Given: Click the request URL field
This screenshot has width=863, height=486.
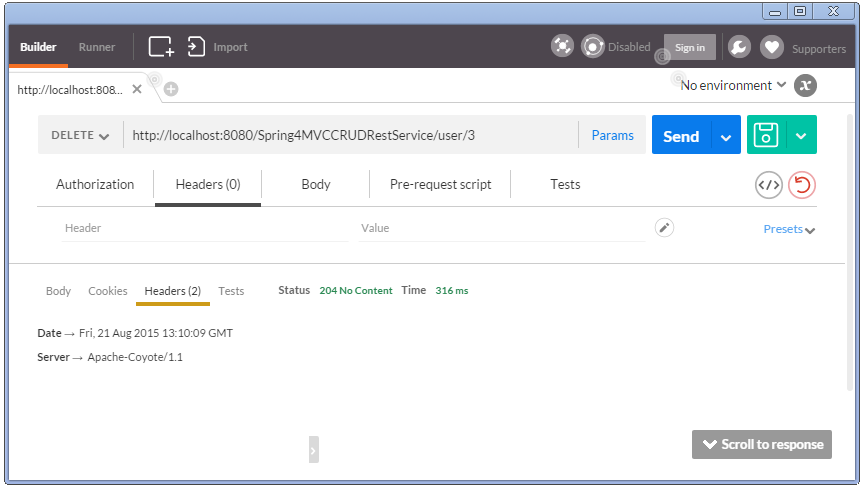Looking at the screenshot, I should pos(351,135).
